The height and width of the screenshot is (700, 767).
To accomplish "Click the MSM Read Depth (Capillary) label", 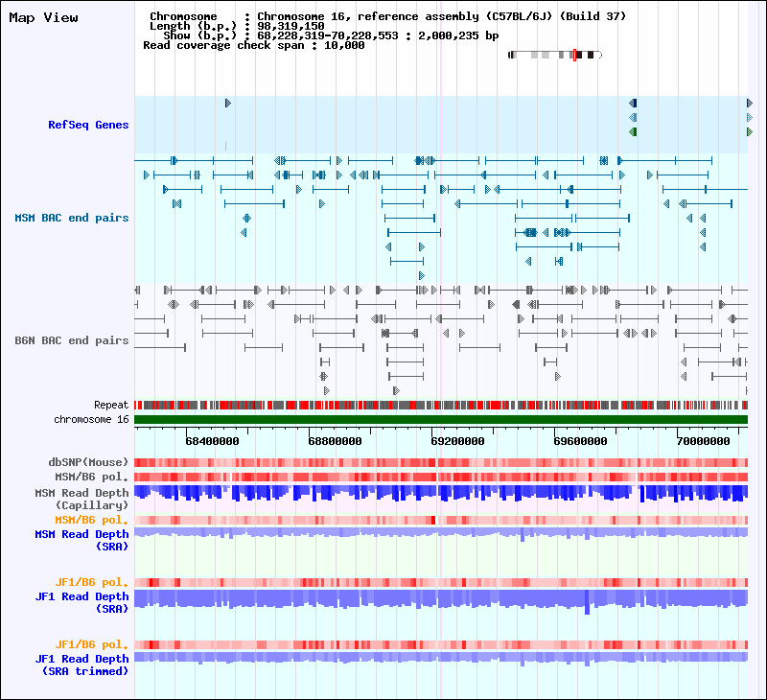I will [x=81, y=499].
